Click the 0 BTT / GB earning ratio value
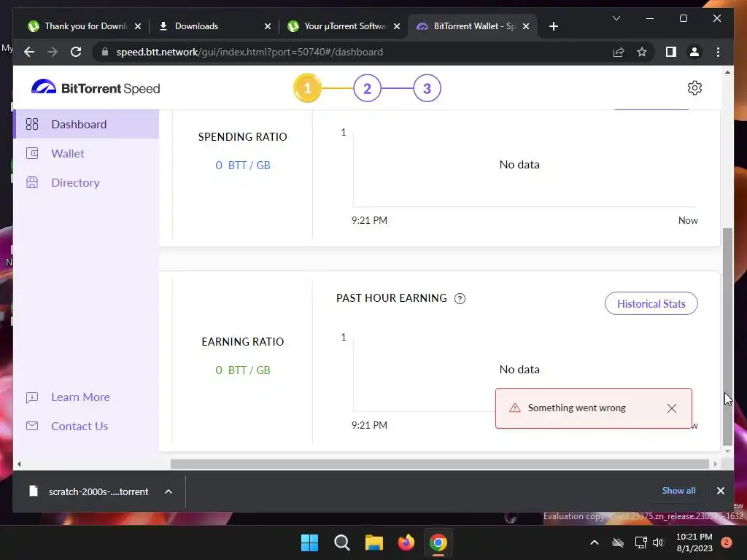The image size is (747, 560). [x=243, y=370]
